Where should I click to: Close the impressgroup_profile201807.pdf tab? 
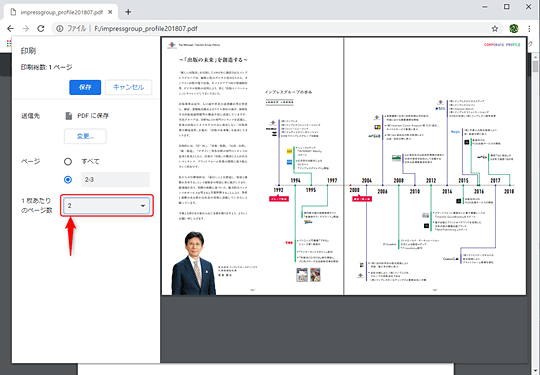[x=110, y=12]
